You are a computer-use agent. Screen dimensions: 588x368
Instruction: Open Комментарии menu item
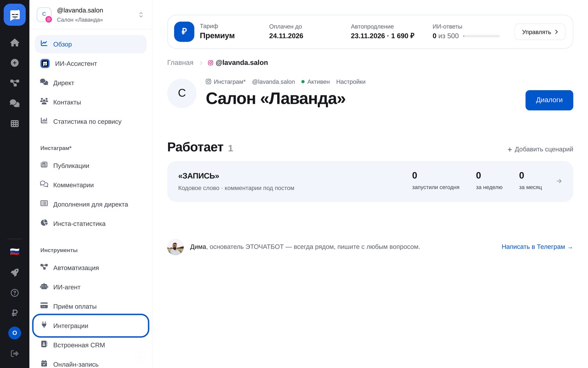point(91,185)
